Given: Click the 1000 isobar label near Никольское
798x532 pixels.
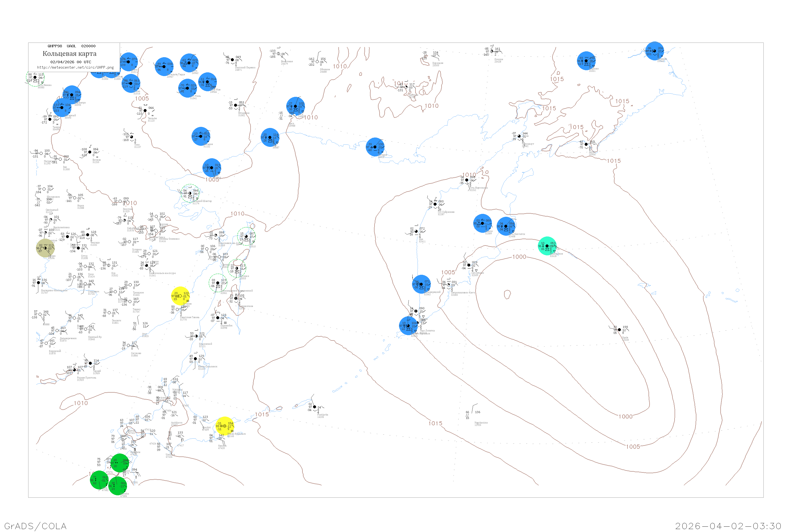Looking at the screenshot, I should point(519,257).
